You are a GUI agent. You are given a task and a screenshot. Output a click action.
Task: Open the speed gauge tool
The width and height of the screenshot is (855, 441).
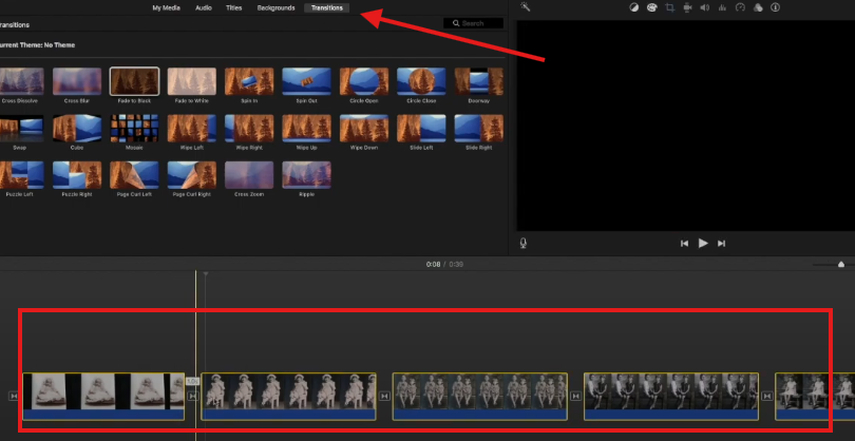click(x=740, y=8)
